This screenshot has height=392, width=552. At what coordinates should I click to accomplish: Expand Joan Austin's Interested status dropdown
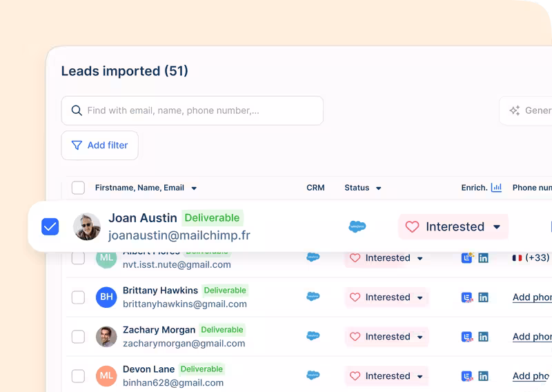pyautogui.click(x=497, y=227)
